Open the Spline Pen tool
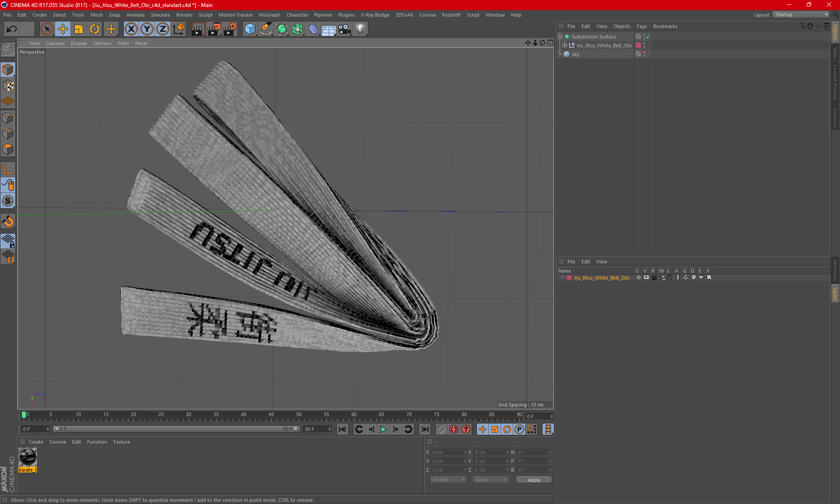The width and height of the screenshot is (840, 504). [x=266, y=29]
